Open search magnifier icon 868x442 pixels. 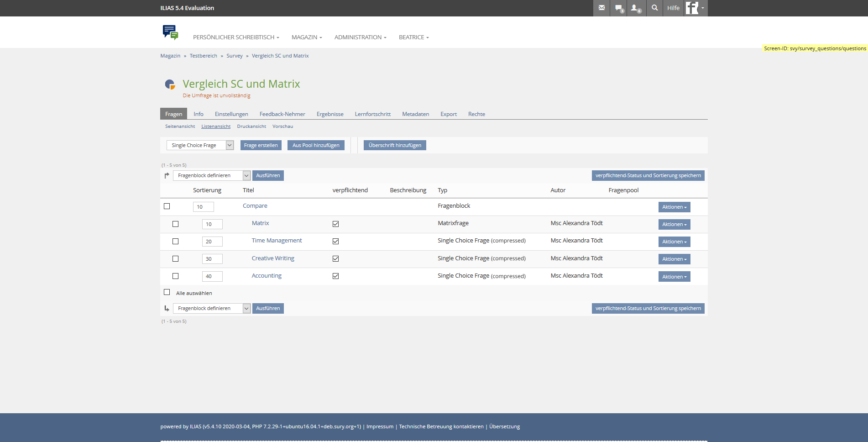(655, 8)
